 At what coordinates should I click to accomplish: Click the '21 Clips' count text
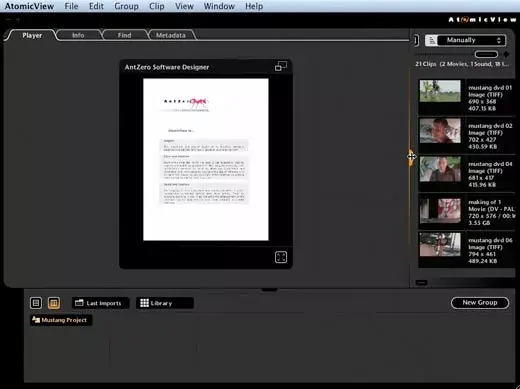coord(425,64)
